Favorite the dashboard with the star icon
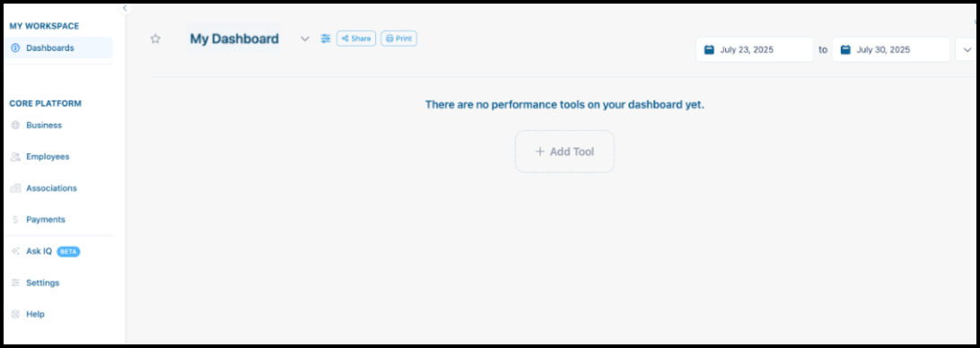Screen dimensions: 980x348 (x=155, y=39)
